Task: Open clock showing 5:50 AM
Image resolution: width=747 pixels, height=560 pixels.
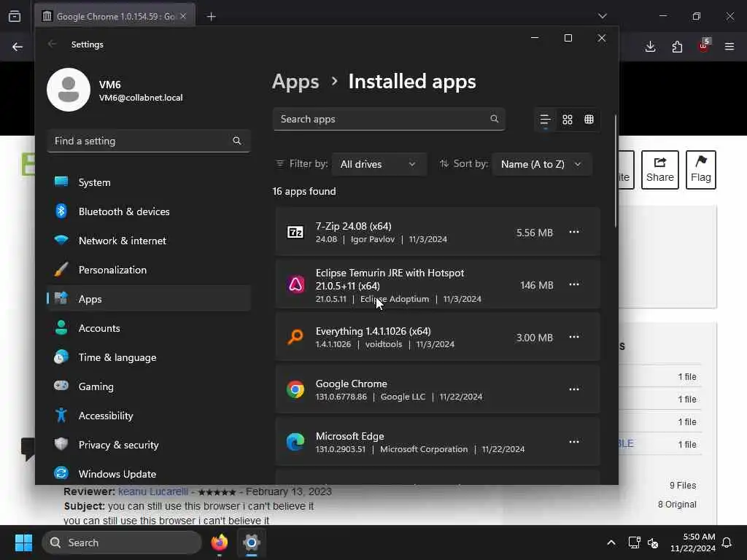Action: tap(693, 542)
